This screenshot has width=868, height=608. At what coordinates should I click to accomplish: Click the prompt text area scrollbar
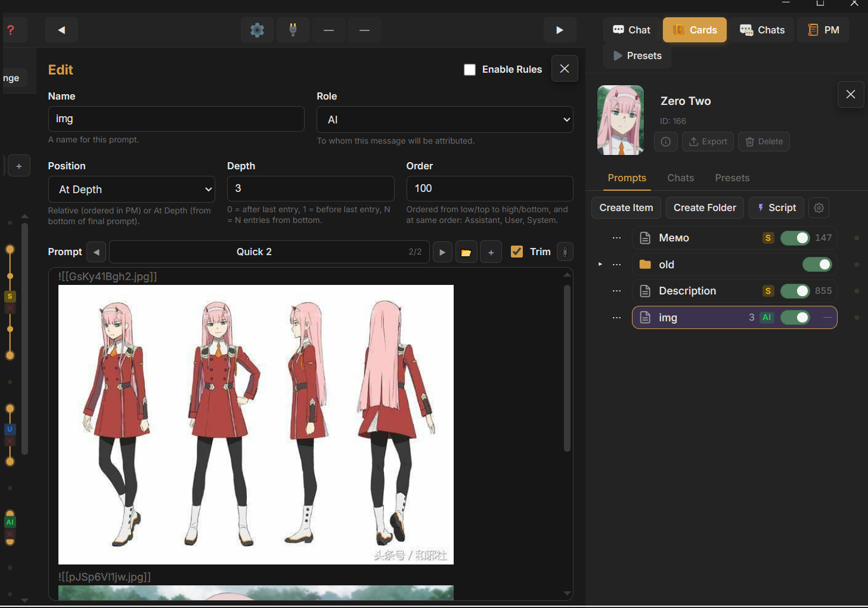567,368
